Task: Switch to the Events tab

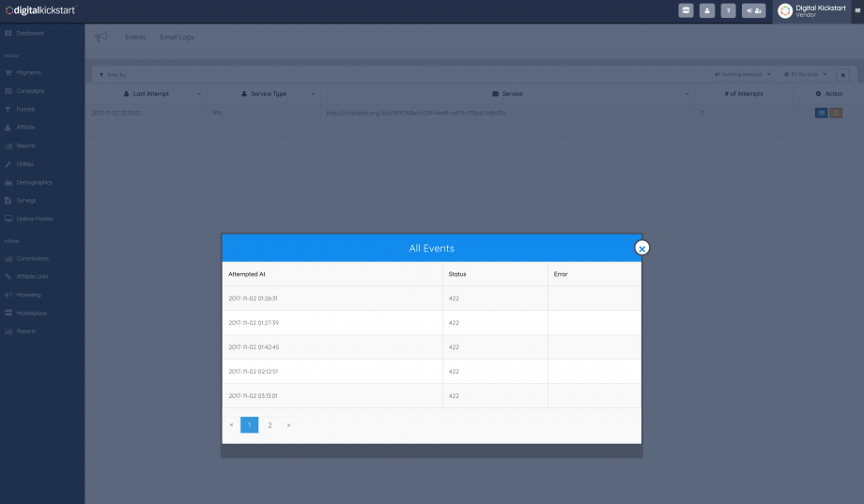Action: pos(135,38)
